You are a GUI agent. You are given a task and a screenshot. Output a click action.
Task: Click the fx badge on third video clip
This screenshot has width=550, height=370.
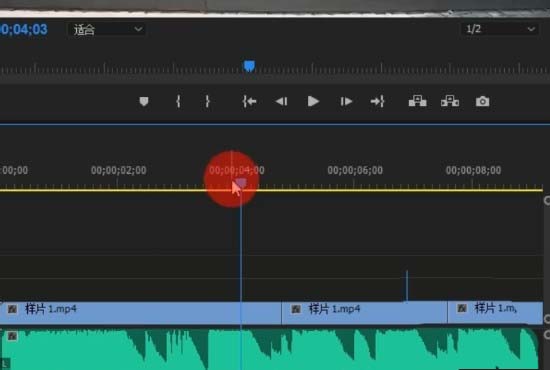click(462, 308)
